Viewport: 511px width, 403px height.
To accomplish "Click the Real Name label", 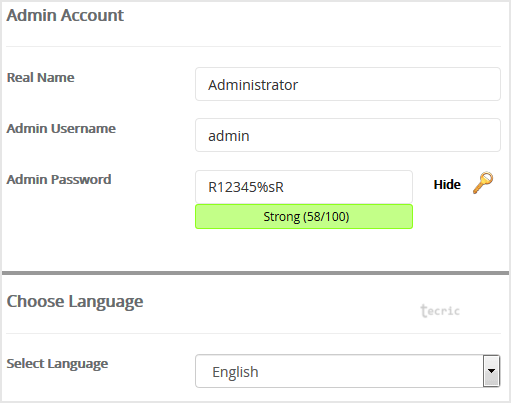I will tap(41, 77).
